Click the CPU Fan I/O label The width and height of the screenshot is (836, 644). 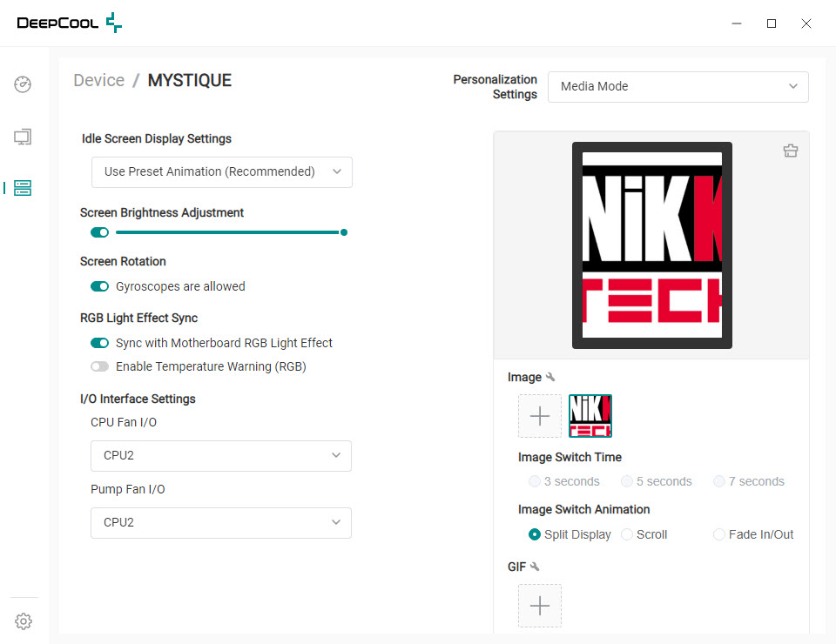(124, 422)
